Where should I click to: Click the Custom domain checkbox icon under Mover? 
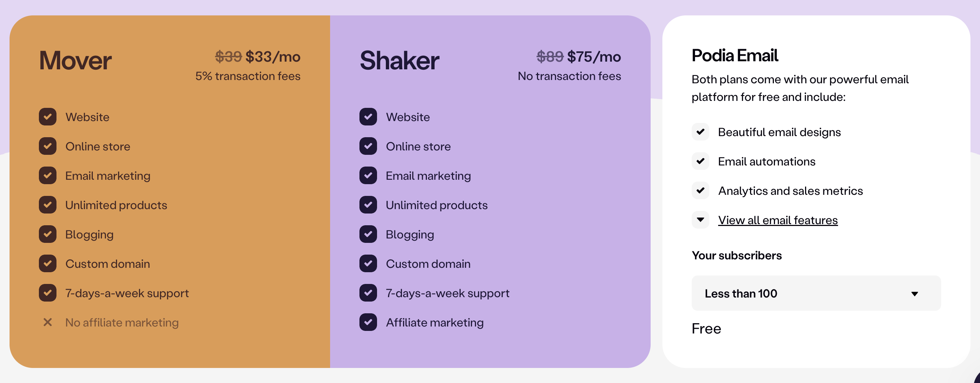[48, 263]
